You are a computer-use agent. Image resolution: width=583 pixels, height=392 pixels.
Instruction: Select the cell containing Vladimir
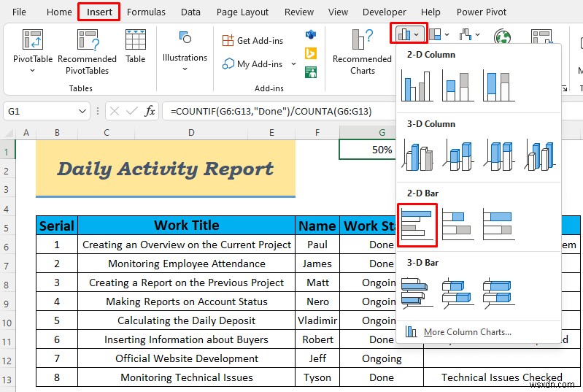coord(317,320)
